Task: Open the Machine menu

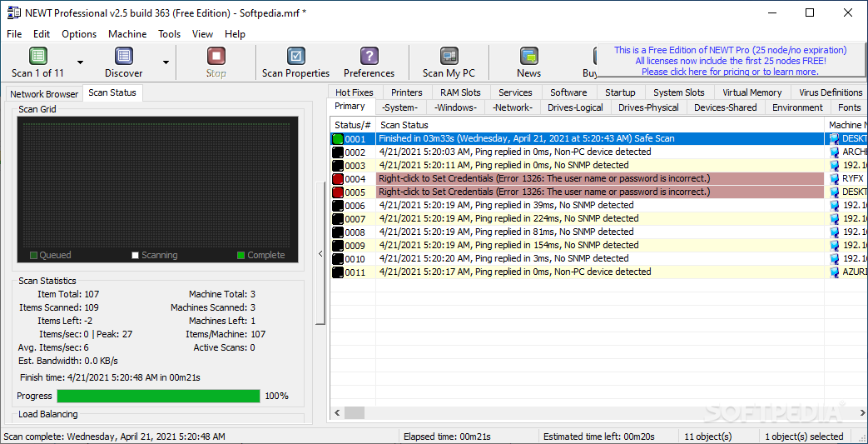Action: (x=127, y=34)
